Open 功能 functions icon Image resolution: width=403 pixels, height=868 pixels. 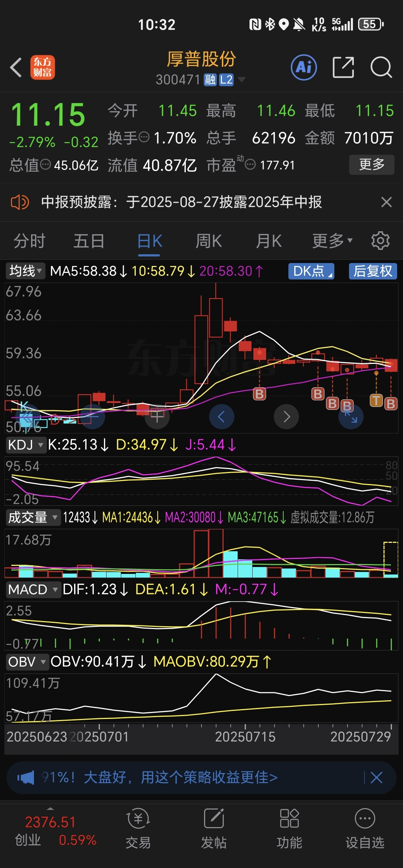pos(289,828)
